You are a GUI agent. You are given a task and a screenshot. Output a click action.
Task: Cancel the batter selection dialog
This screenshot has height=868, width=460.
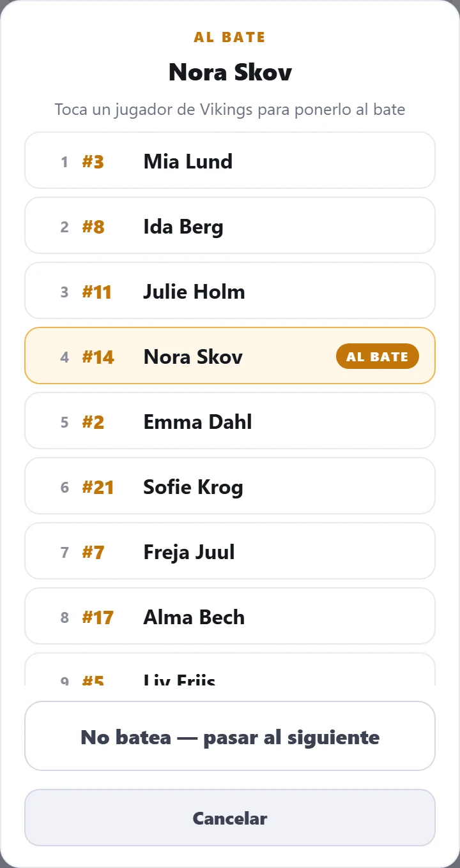click(230, 818)
